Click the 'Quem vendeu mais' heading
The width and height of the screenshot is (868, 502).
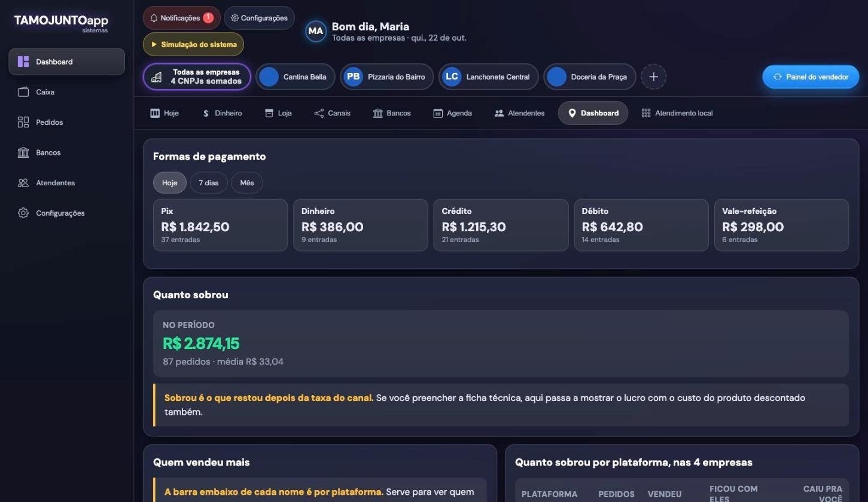pyautogui.click(x=202, y=463)
